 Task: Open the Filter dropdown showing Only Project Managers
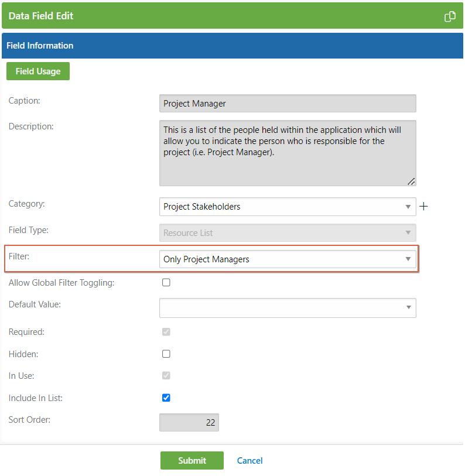tap(288, 258)
